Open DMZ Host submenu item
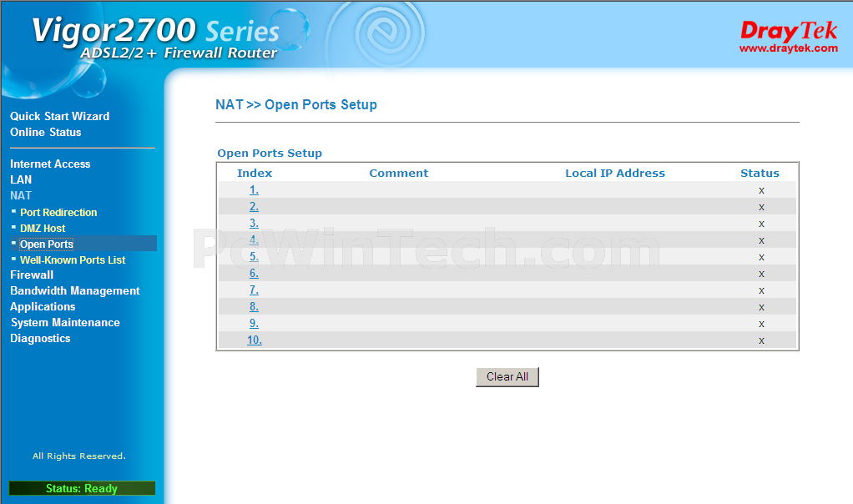The height and width of the screenshot is (504, 853). (x=43, y=229)
